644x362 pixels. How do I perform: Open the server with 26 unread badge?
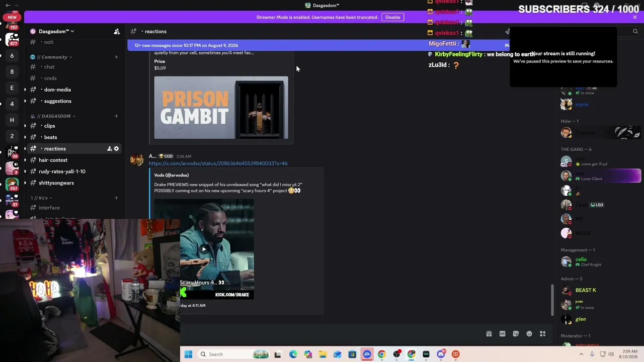12,152
